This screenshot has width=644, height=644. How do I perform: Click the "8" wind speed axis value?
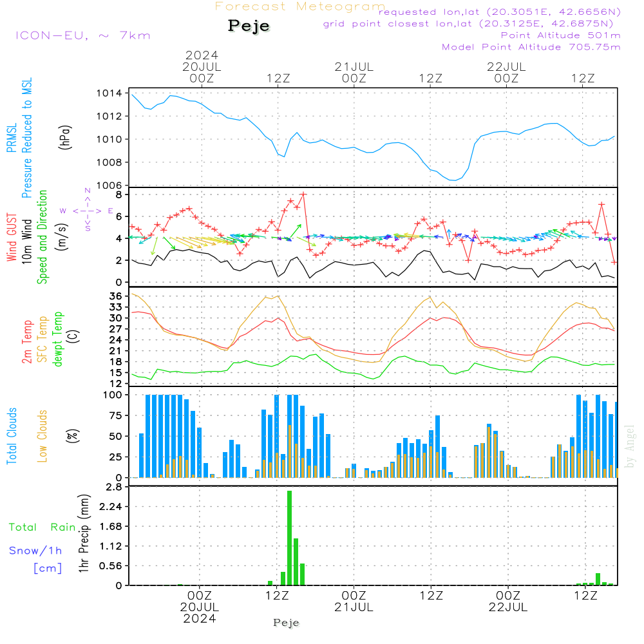point(118,194)
